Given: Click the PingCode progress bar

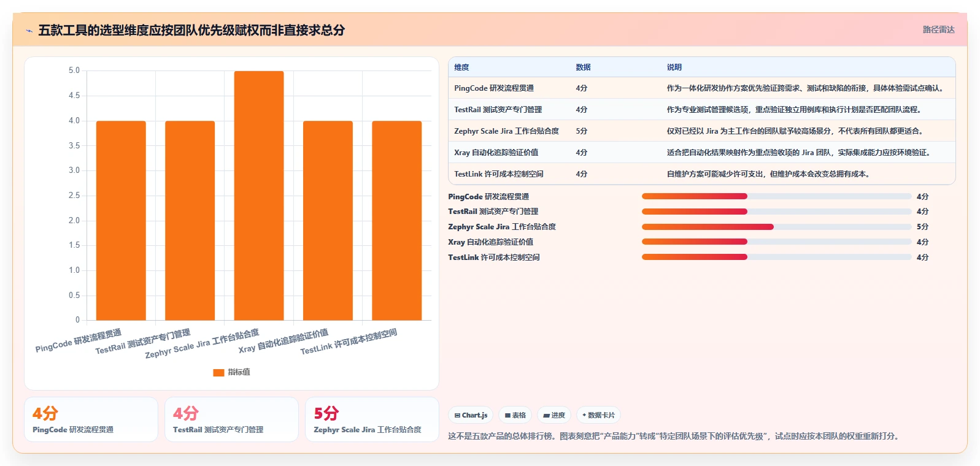Looking at the screenshot, I should click(776, 196).
